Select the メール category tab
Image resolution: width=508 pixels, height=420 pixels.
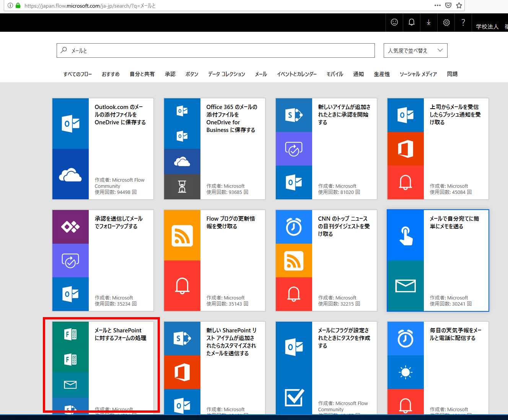tap(261, 74)
